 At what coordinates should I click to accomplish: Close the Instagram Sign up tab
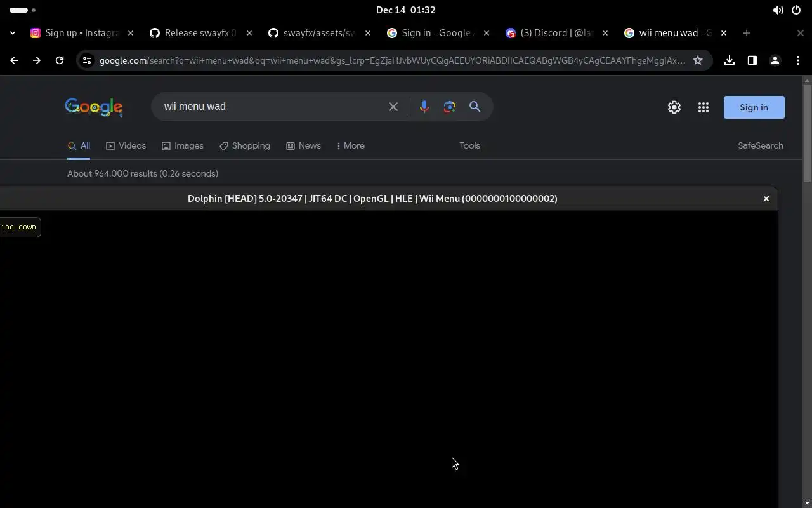[131, 33]
